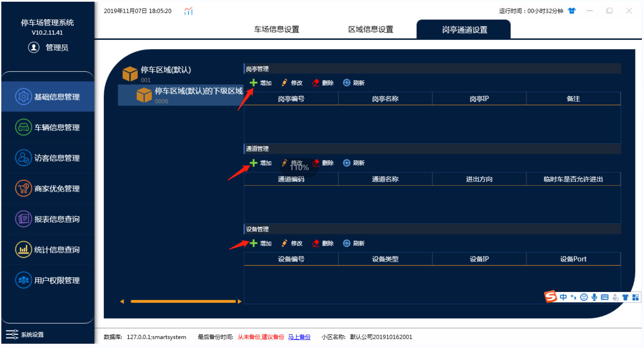Open 商家优免管理 cart icon
644x348 pixels.
pos(24,189)
